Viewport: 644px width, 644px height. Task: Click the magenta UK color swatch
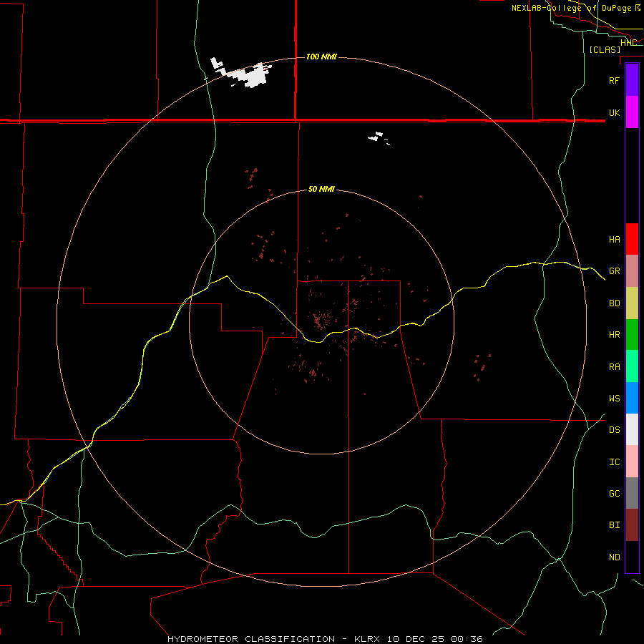(632, 112)
